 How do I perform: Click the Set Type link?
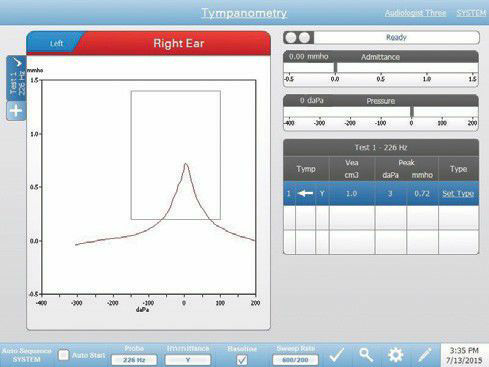point(458,194)
